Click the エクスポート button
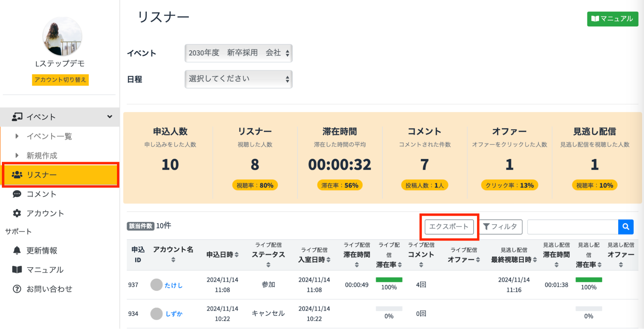The image size is (644, 329). [448, 227]
